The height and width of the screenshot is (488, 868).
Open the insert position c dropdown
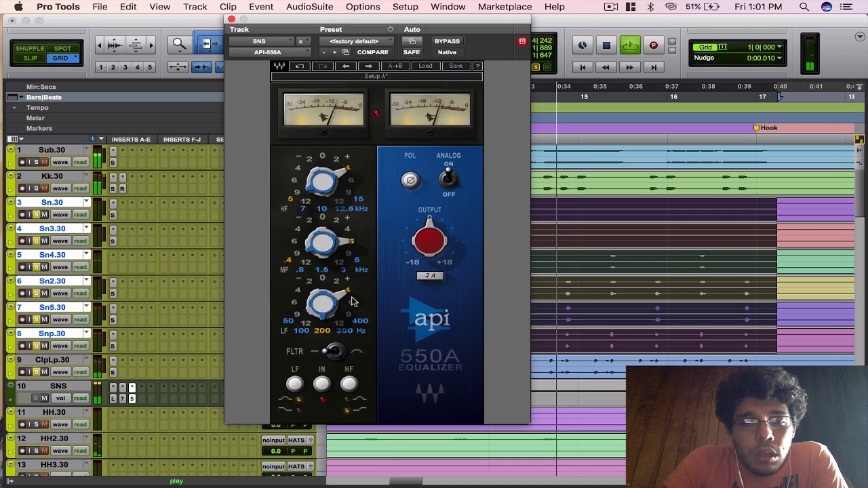point(303,41)
